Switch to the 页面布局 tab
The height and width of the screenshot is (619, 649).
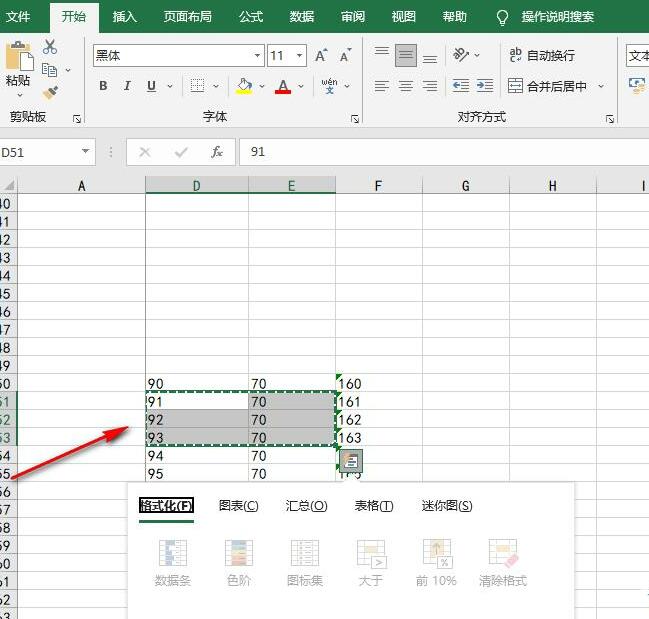(x=187, y=17)
